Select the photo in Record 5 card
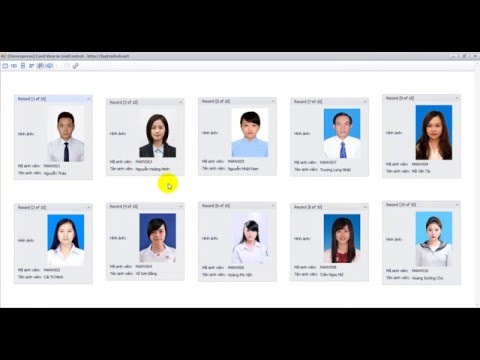 250,133
